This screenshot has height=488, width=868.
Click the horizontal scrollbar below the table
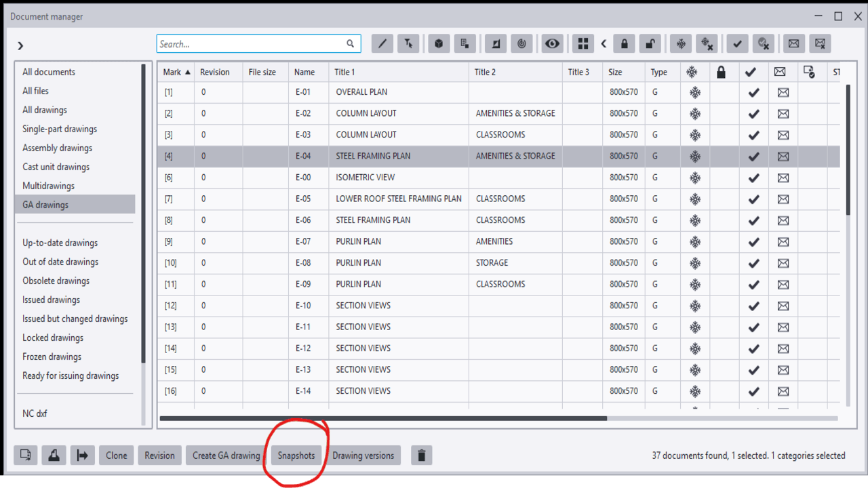coord(383,418)
